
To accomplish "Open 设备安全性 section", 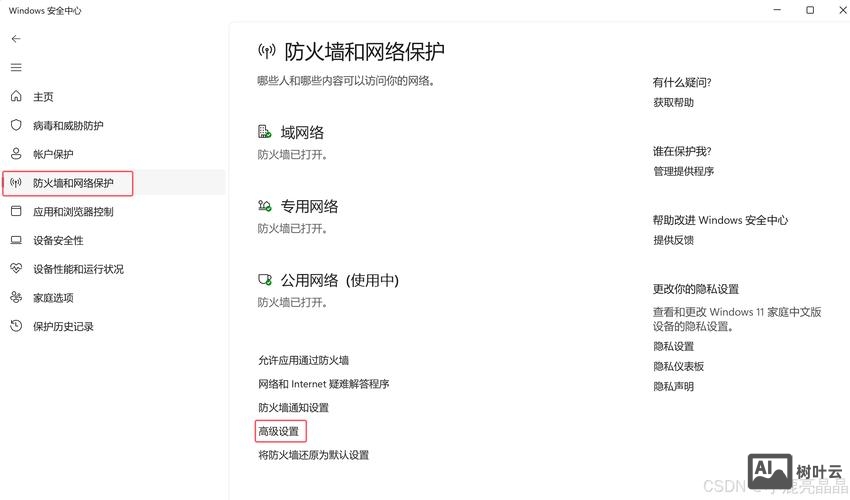I will point(58,240).
